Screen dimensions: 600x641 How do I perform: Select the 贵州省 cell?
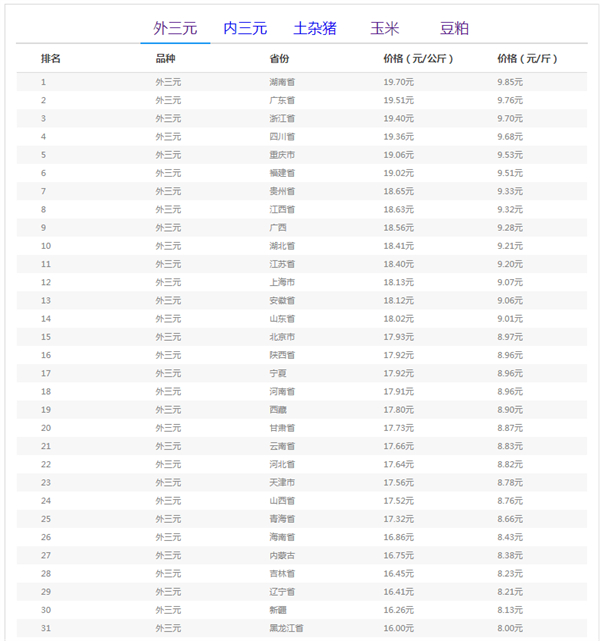tap(282, 191)
